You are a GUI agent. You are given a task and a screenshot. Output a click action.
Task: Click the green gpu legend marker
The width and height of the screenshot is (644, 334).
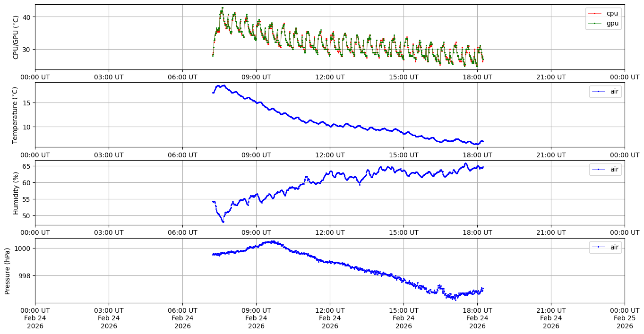coord(594,23)
